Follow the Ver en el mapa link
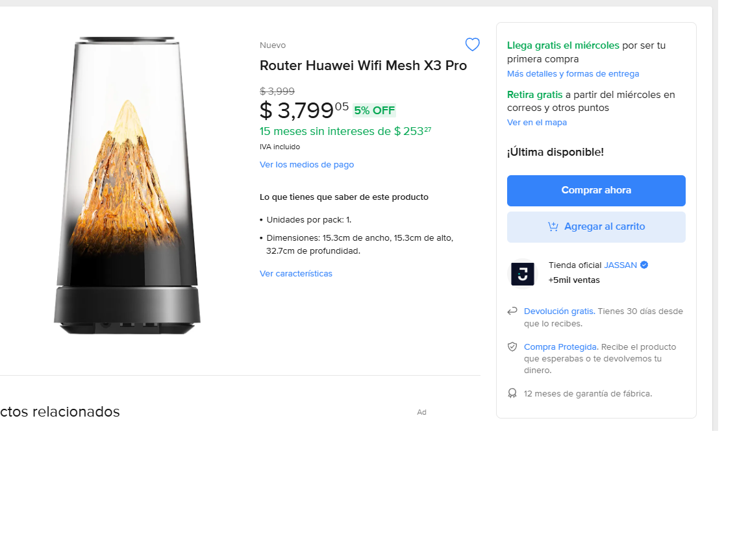Image resolution: width=748 pixels, height=560 pixels. point(537,123)
